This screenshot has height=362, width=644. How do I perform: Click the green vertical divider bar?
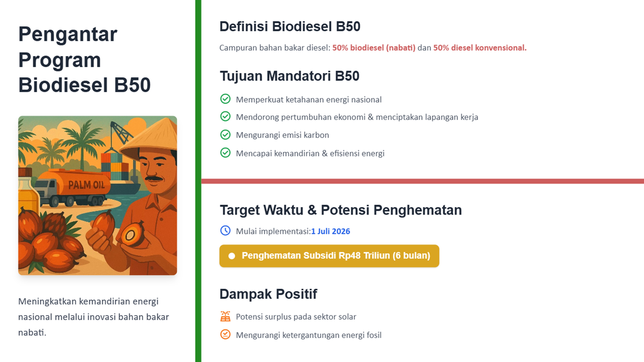(x=198, y=181)
